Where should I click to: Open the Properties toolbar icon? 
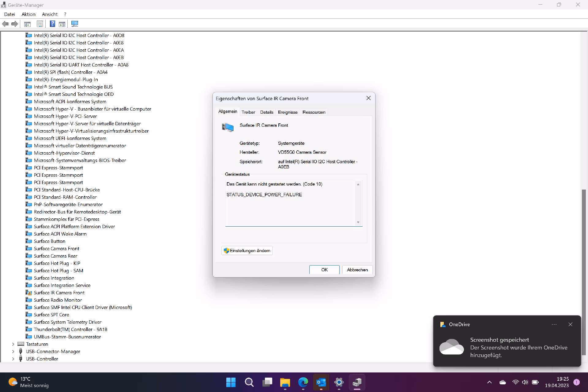pos(40,24)
